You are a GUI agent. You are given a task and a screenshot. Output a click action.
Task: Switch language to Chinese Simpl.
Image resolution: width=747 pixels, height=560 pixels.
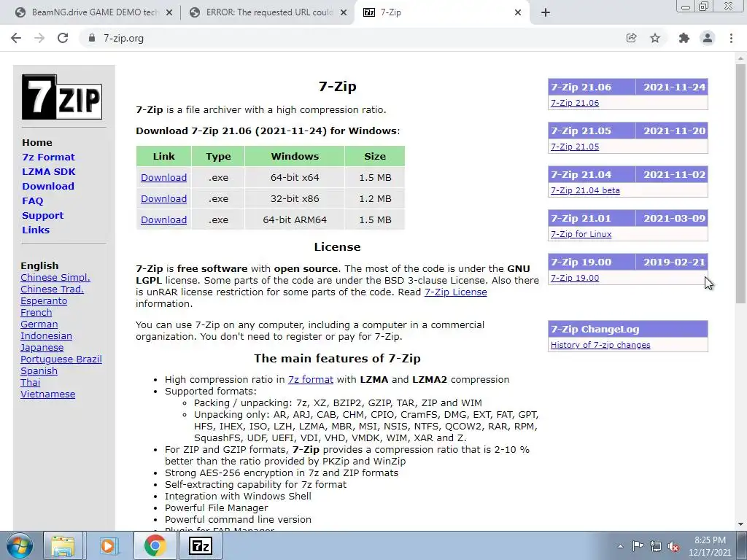click(55, 278)
